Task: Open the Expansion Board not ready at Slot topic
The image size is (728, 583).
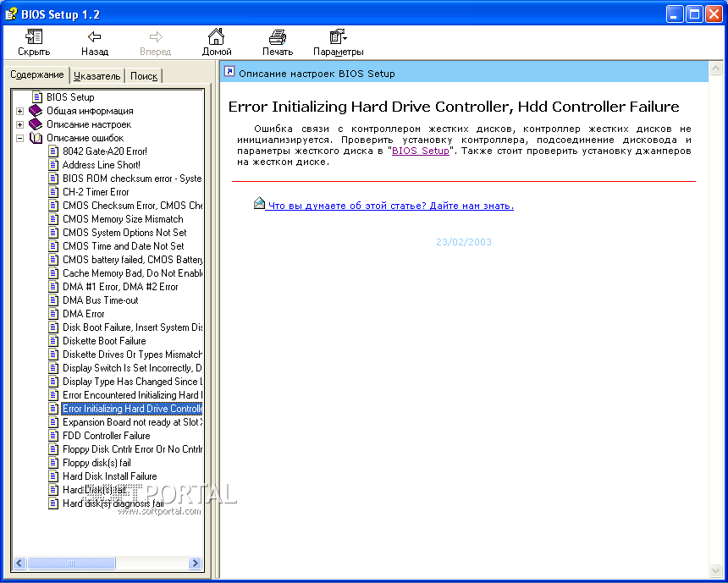Action: tap(132, 422)
